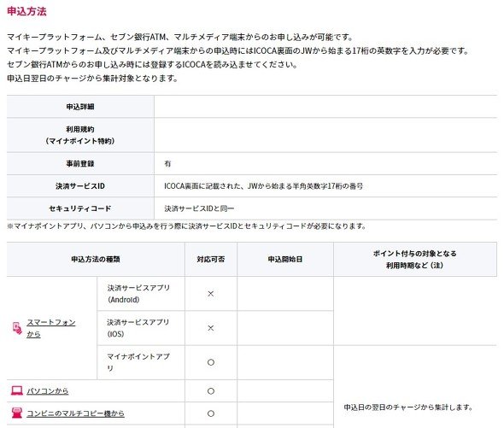504x428 pixels.
Task: Click the × mark for iOS app row
Action: 210,328
